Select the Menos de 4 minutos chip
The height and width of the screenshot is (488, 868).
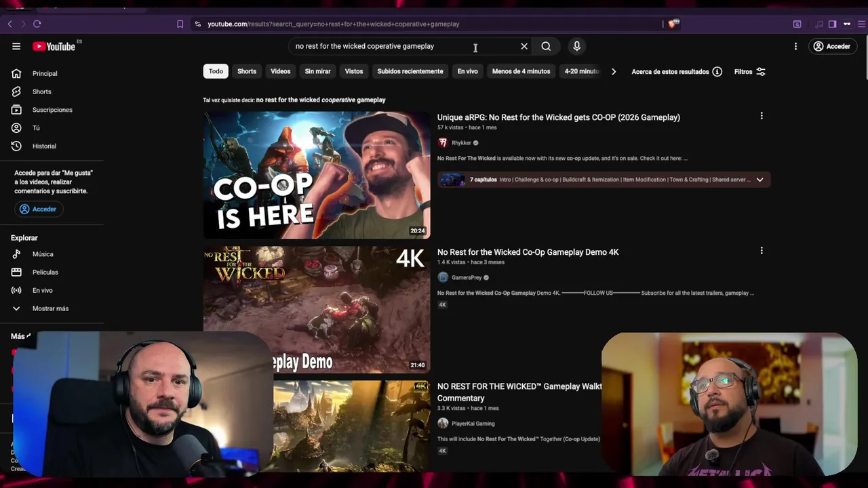coord(521,71)
